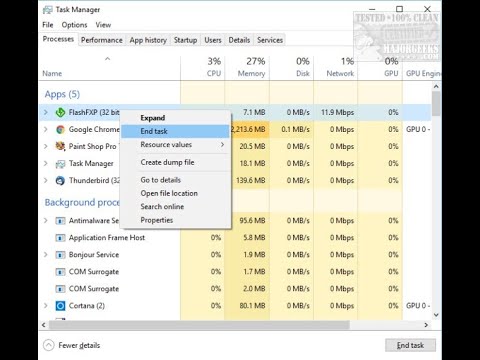
Task: Switch to the Users tab
Action: tap(213, 40)
